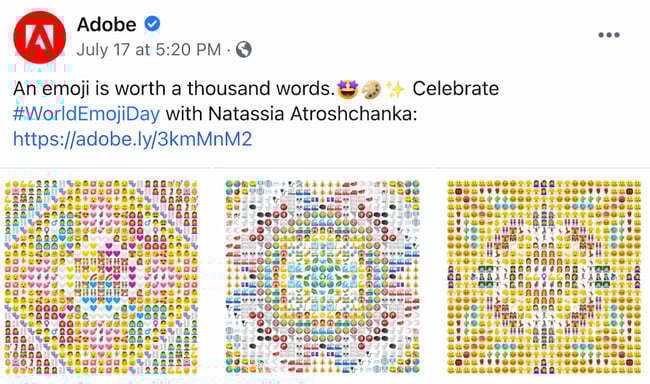Follow the #WorldEmojiDay hashtag
The width and height of the screenshot is (650, 384).
pyautogui.click(x=87, y=114)
